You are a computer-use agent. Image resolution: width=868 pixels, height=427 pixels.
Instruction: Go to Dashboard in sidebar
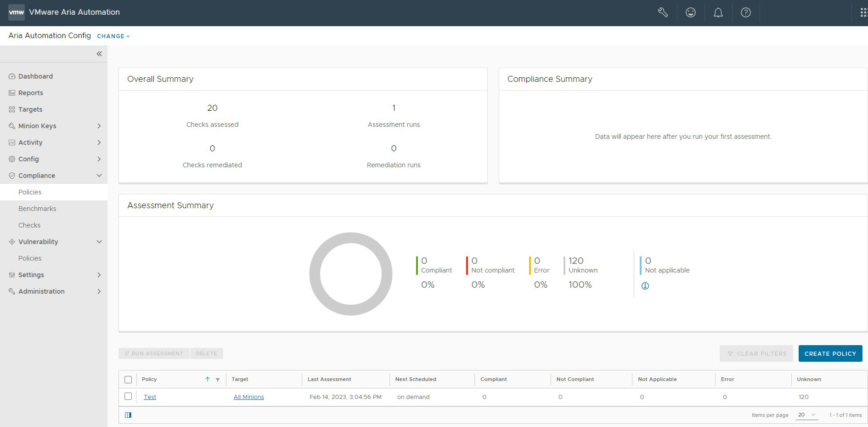35,76
